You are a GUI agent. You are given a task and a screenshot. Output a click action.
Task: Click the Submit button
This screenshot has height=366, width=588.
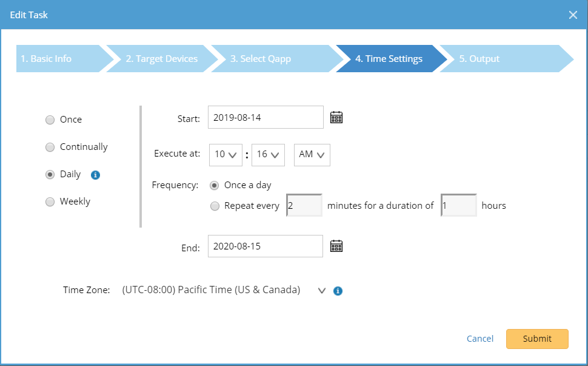(537, 339)
